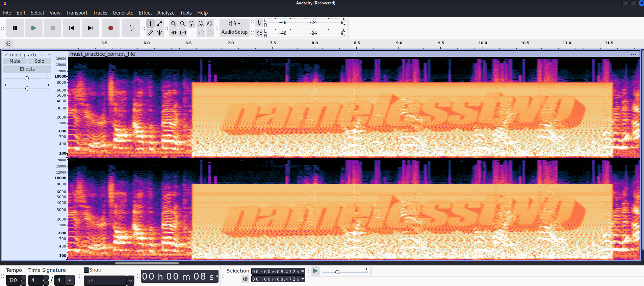Open the timeline options gear icon
The image size is (644, 286).
(x=9, y=44)
